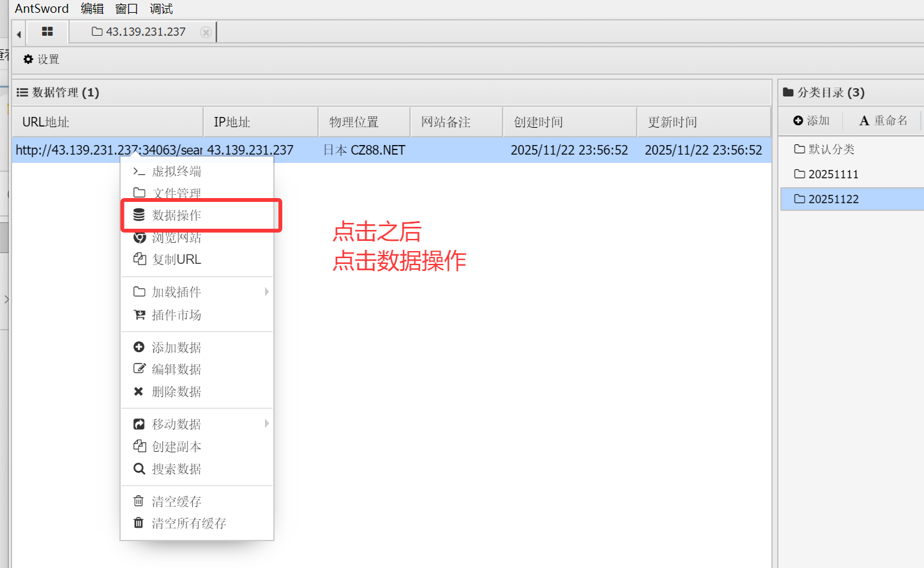Click the X icon beside 删除数据
Image resolution: width=924 pixels, height=568 pixels.
[139, 391]
